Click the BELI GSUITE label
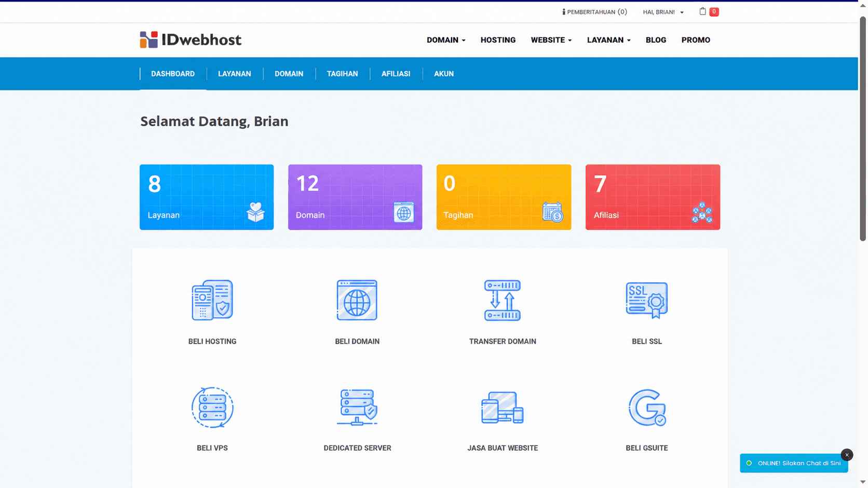The image size is (868, 488). (647, 448)
